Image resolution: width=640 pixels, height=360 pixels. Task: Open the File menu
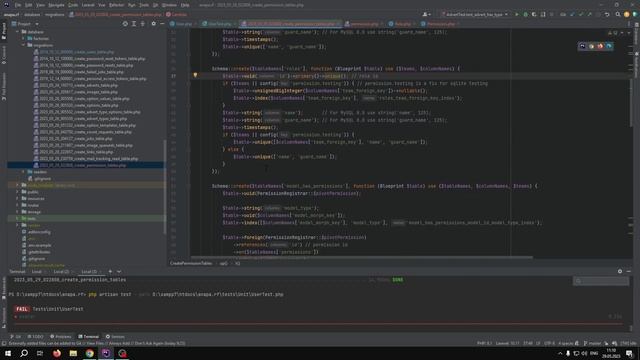coord(18,5)
